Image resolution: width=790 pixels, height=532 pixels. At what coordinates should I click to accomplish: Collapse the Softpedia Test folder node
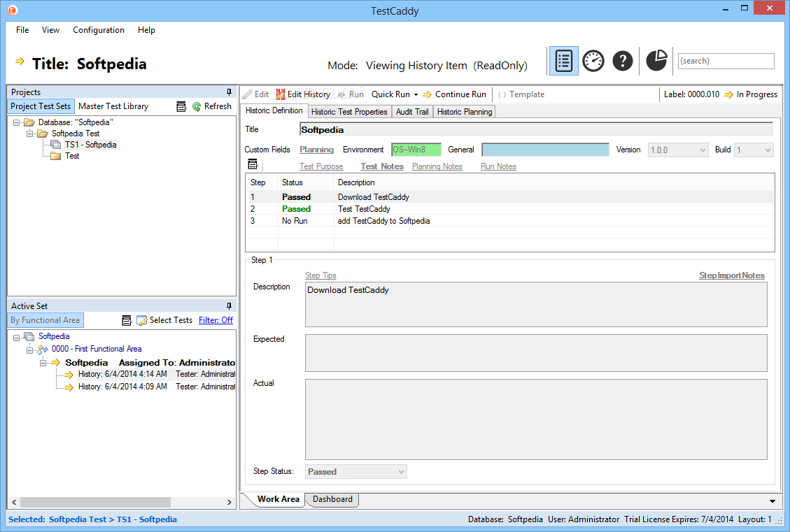pos(29,134)
